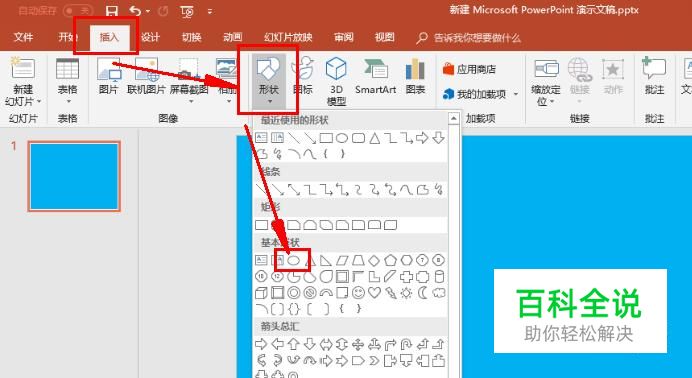Open the Undo history dropdown arrow
Screen dimensions: 692x378
(148, 11)
